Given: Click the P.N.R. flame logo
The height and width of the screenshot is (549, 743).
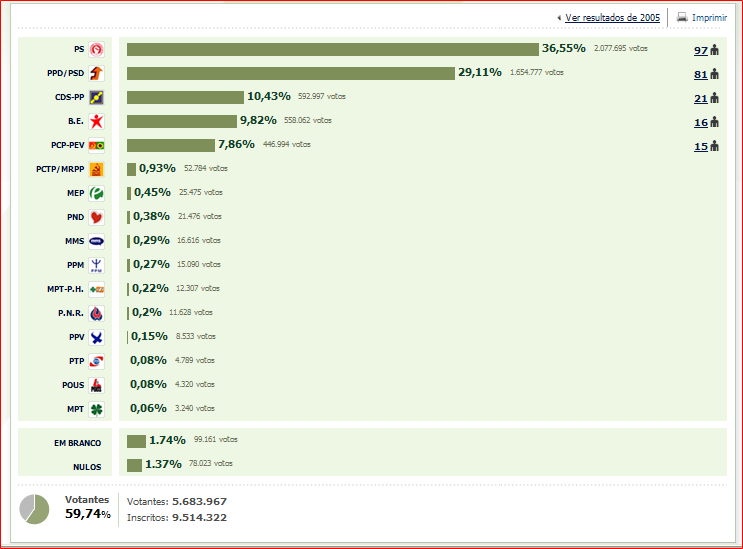Looking at the screenshot, I should (97, 314).
